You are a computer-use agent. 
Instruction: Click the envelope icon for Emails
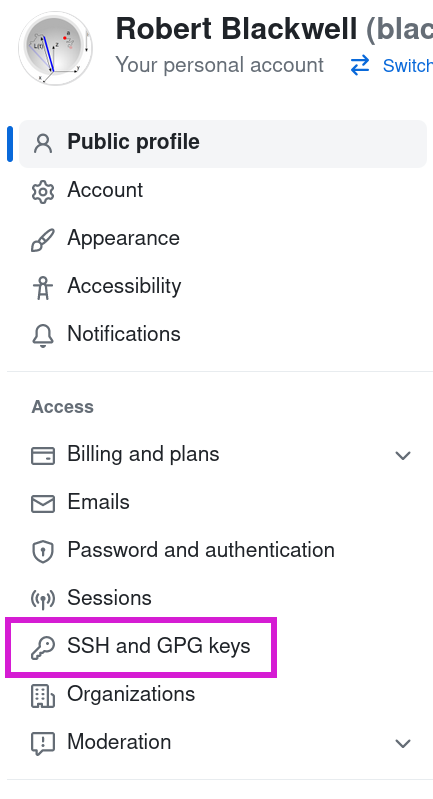click(43, 503)
